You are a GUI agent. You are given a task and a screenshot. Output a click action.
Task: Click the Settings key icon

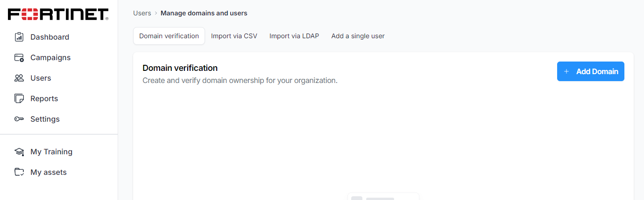[19, 119]
